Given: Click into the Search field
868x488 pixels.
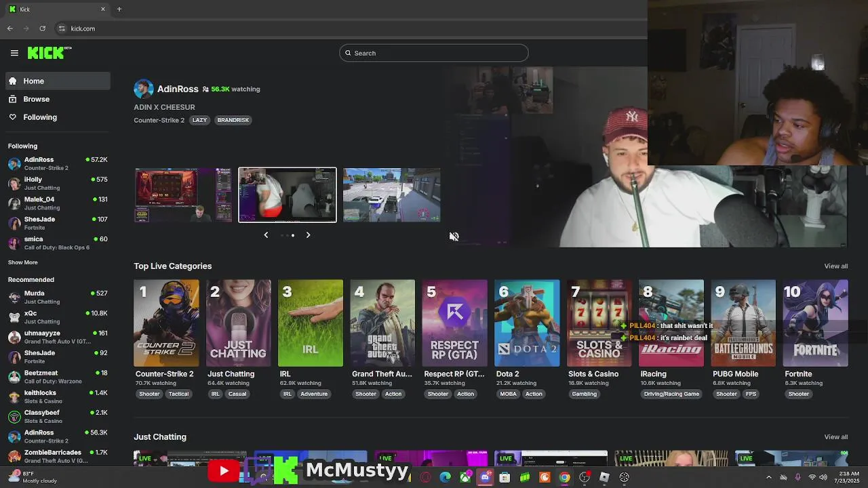Looking at the screenshot, I should [434, 53].
